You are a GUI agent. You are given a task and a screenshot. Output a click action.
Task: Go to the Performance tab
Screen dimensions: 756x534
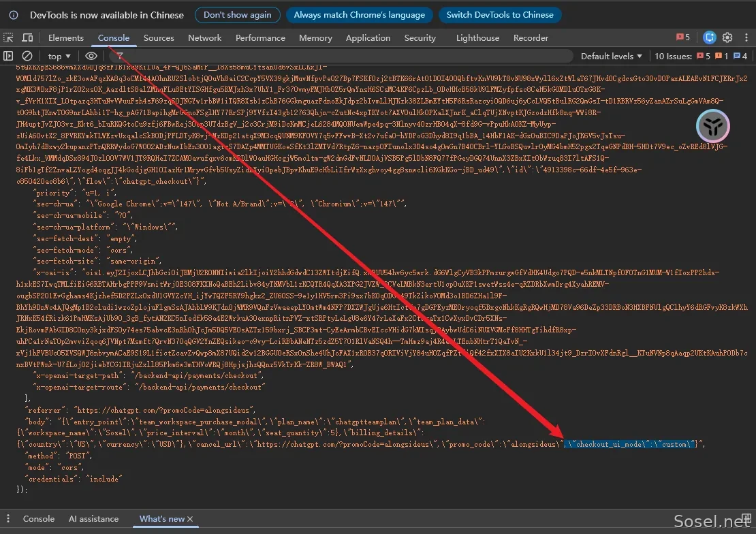[x=260, y=37]
